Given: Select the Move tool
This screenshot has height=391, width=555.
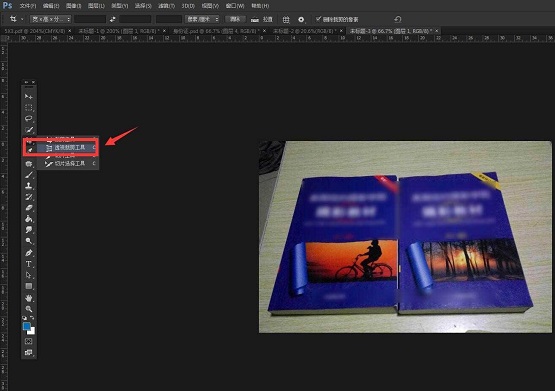Looking at the screenshot, I should (x=29, y=96).
